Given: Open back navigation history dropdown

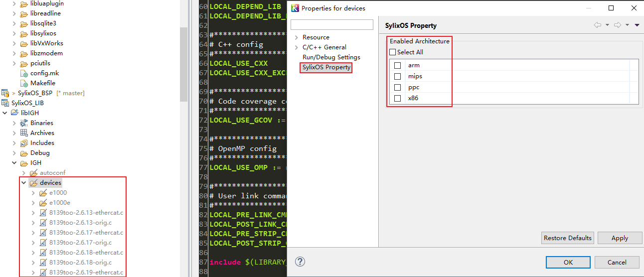Looking at the screenshot, I should (607, 25).
